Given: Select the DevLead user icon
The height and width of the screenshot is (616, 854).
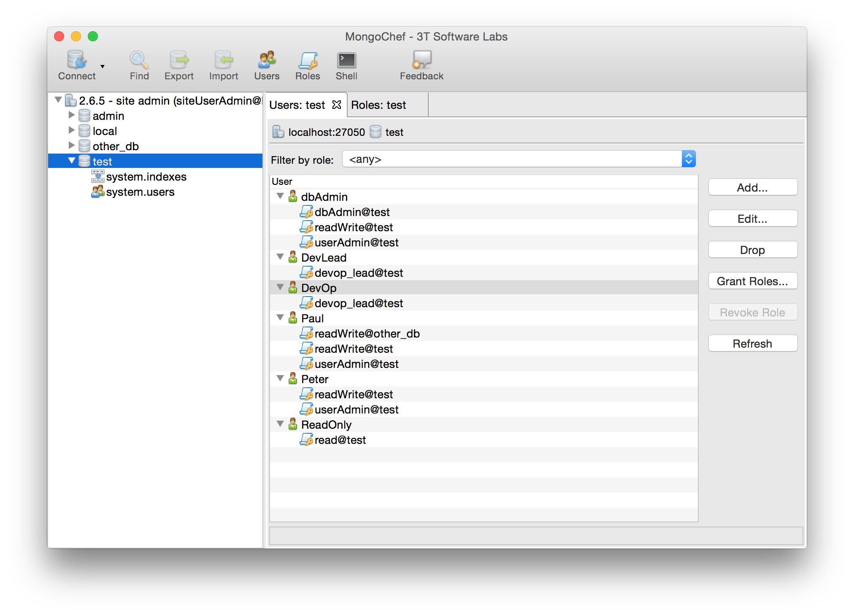Looking at the screenshot, I should (x=293, y=257).
